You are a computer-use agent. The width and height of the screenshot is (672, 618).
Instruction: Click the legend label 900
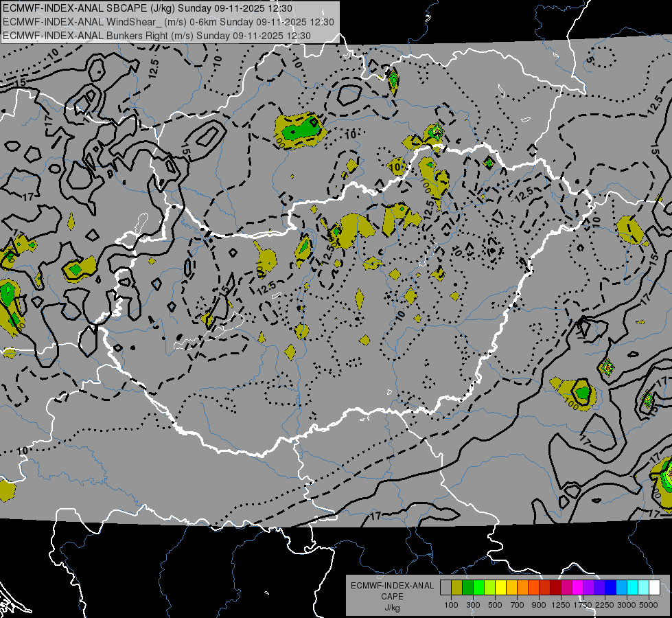click(539, 605)
